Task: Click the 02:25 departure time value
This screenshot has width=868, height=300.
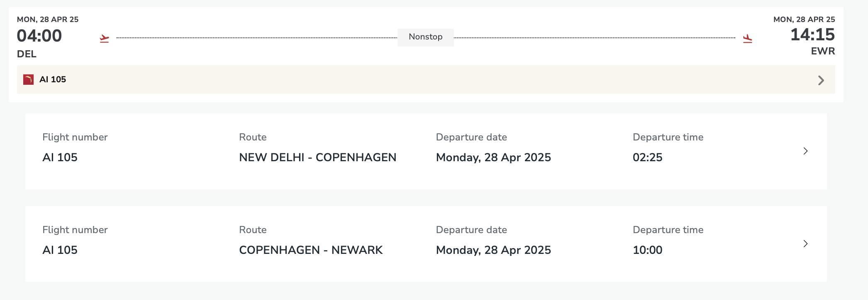Action: click(647, 157)
